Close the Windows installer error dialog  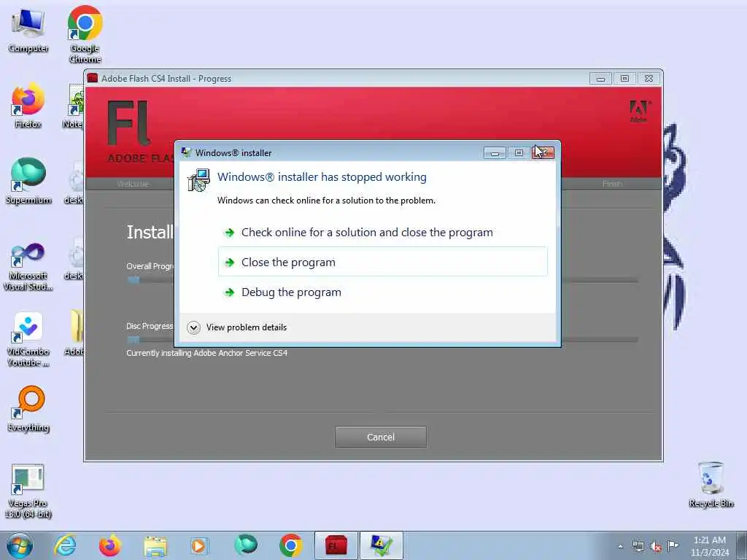coord(543,152)
